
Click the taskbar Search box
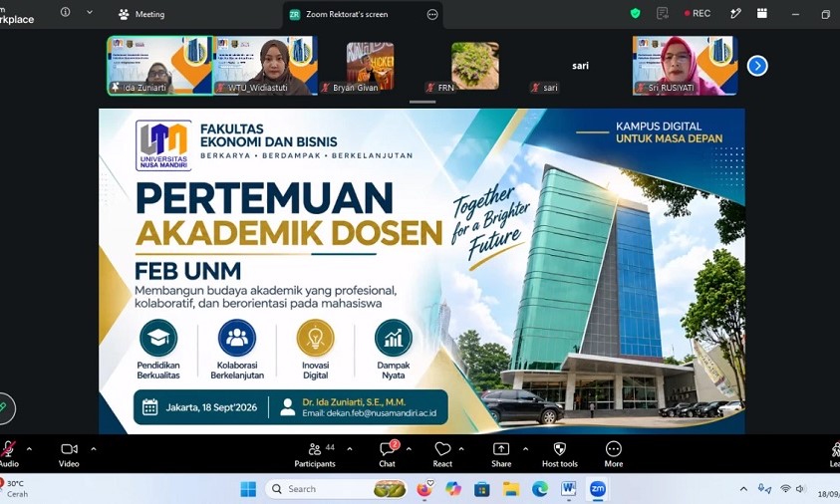[x=336, y=489]
